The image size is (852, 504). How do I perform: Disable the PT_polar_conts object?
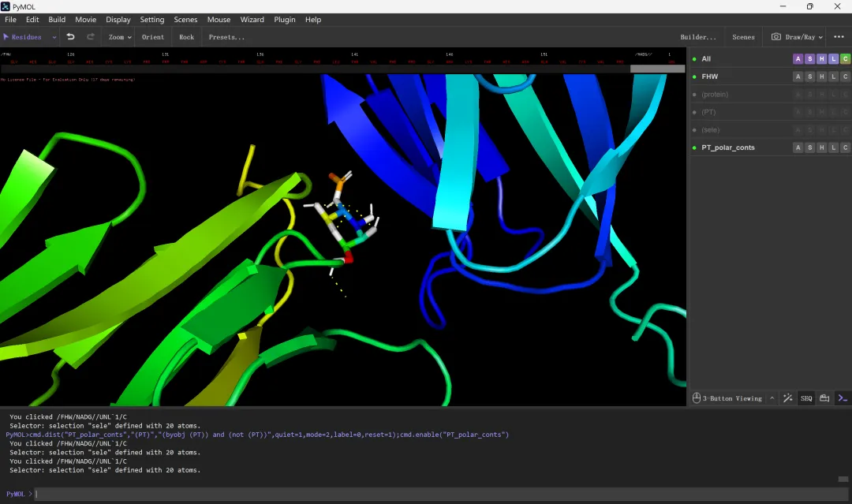(x=694, y=147)
